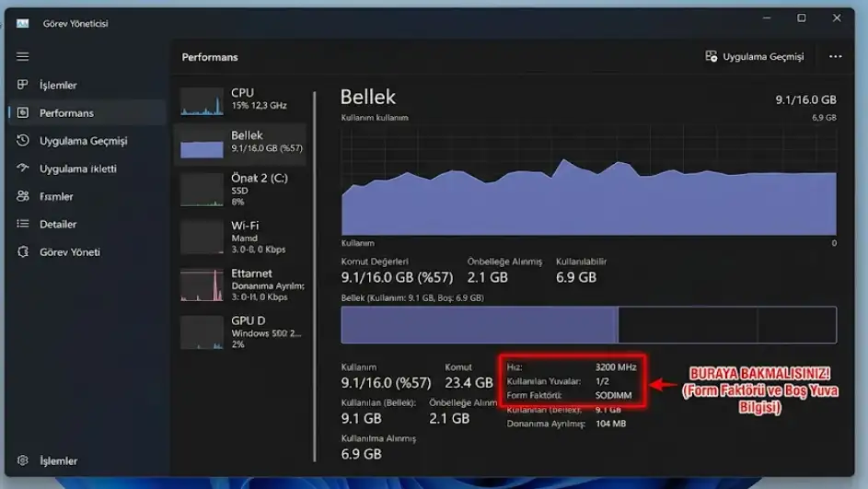Click the Detailer list icon
868x489 pixels.
coord(23,224)
